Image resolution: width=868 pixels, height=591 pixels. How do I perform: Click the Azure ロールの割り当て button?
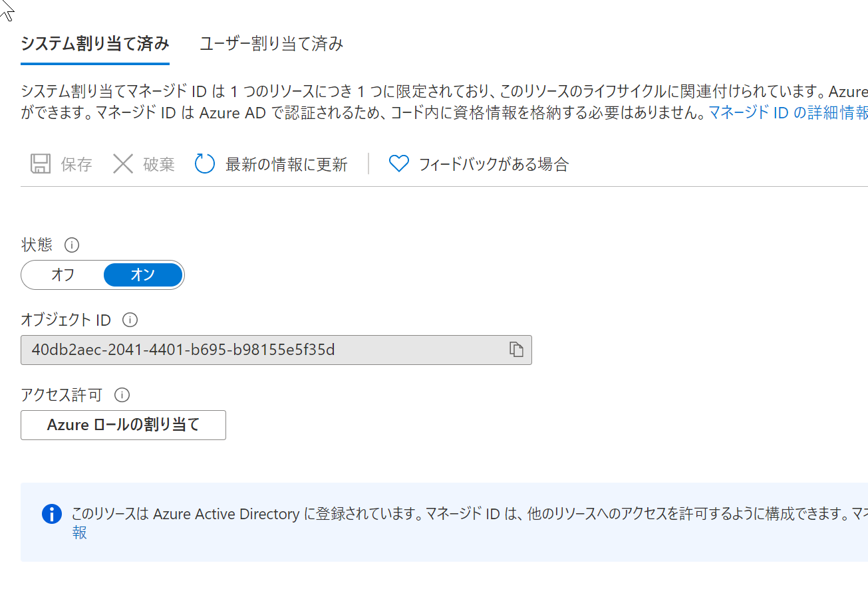(123, 425)
